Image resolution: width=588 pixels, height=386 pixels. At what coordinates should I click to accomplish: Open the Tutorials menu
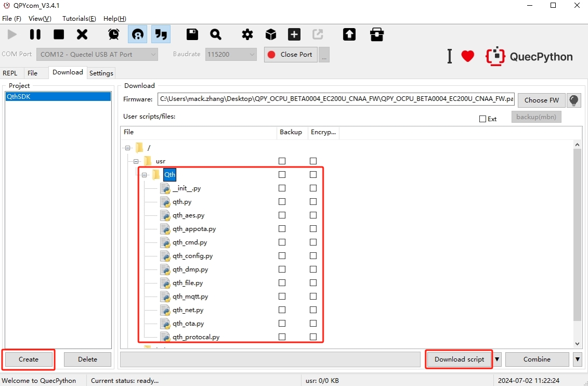click(79, 18)
